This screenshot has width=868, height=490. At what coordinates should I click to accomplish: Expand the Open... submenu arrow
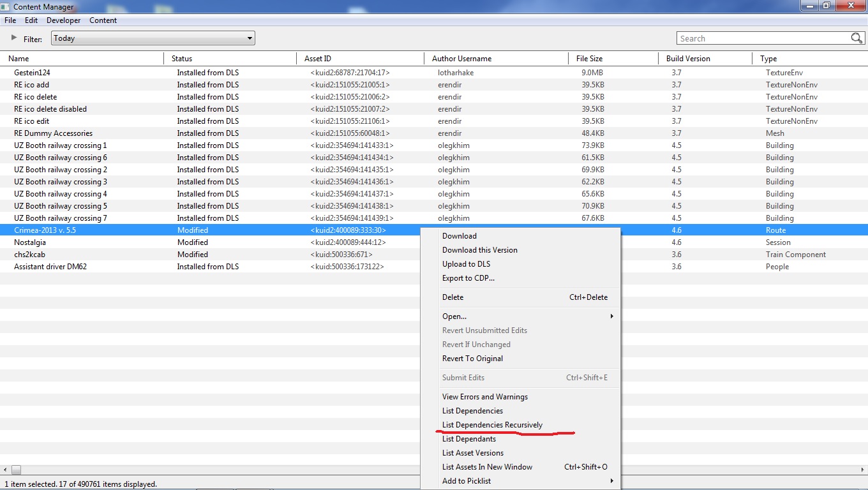tap(611, 316)
